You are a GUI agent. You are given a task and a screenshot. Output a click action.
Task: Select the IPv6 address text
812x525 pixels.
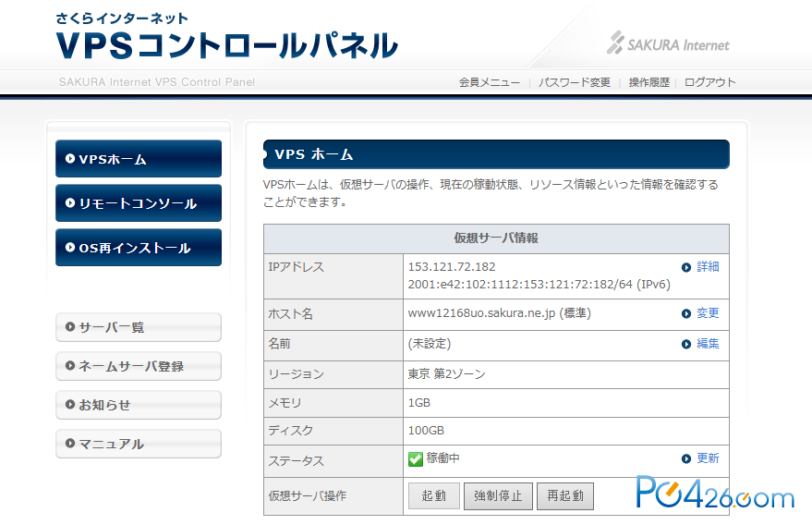coord(539,285)
